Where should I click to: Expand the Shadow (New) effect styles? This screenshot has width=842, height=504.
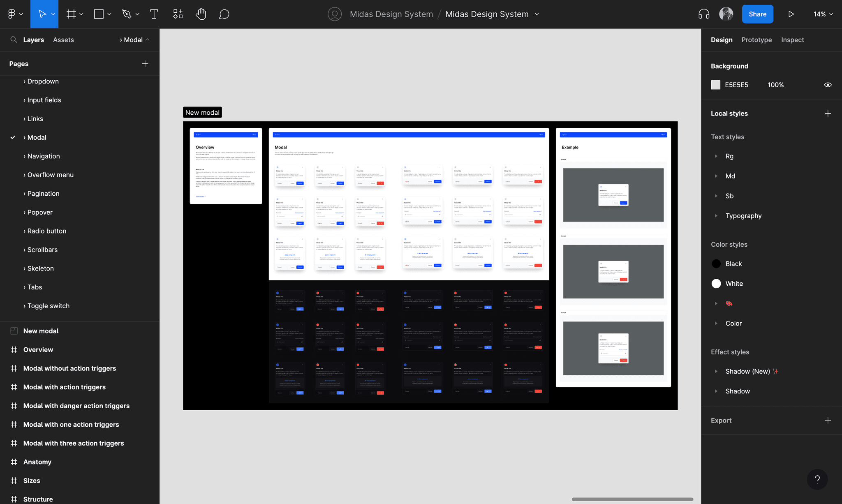[x=716, y=371]
